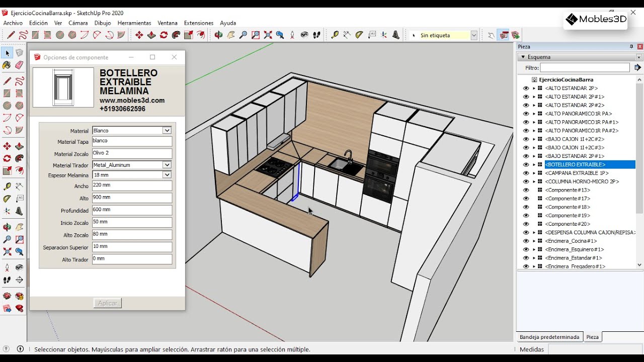Toggle visibility of Componente#13
The image size is (644, 362).
(x=526, y=190)
